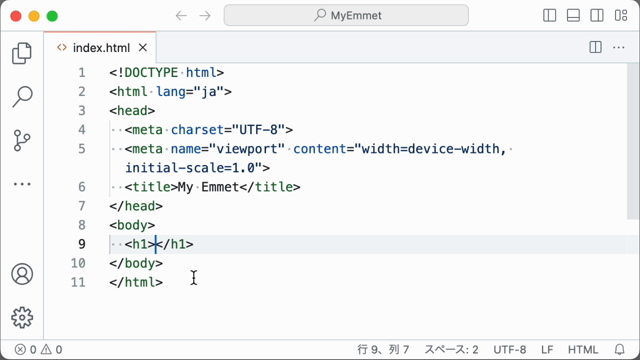Click the charset attribute on line 4
640x360 pixels.
coord(197,130)
